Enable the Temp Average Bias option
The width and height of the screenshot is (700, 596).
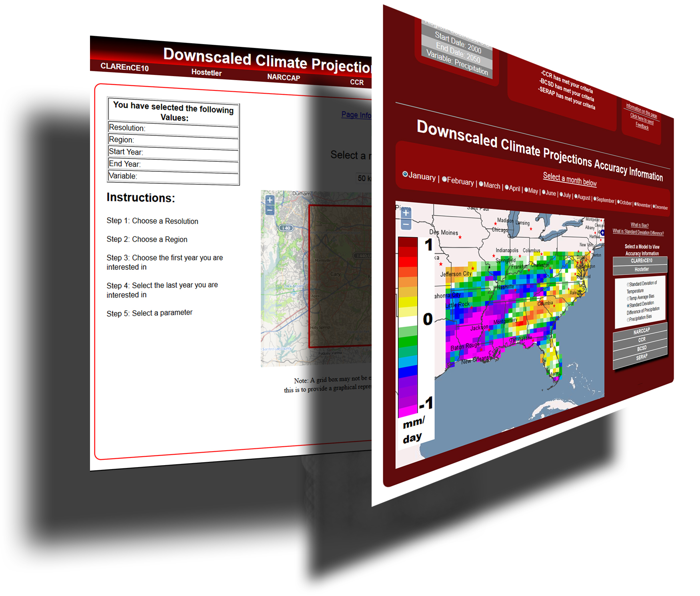(628, 299)
